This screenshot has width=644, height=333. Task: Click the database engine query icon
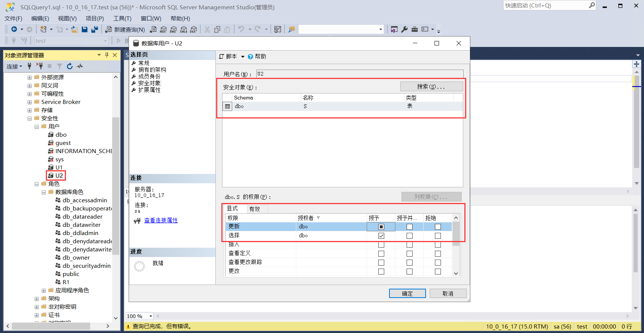click(153, 29)
